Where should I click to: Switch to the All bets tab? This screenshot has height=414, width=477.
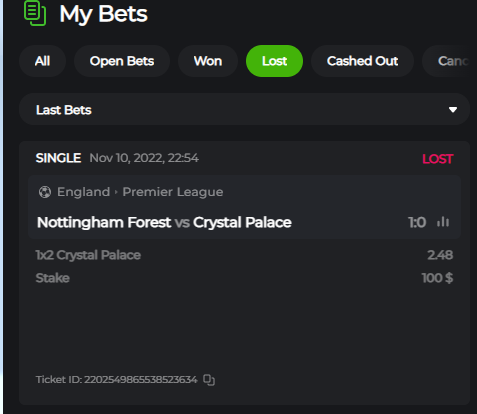[42, 61]
